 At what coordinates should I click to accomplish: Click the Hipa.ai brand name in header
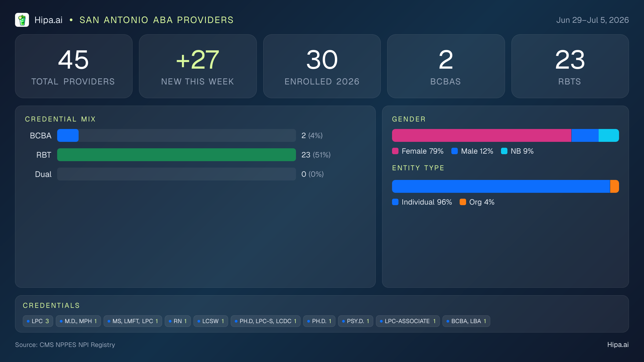pos(49,20)
